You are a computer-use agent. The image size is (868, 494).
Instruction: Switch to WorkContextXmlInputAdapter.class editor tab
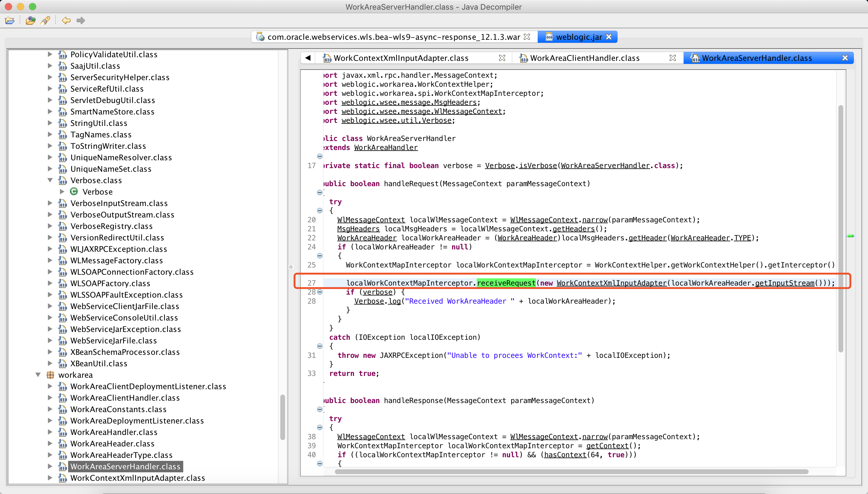point(401,58)
